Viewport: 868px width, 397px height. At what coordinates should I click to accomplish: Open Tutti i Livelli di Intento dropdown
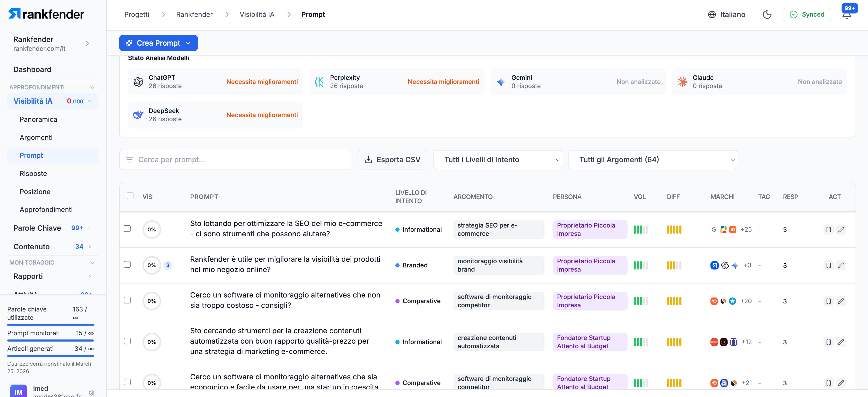click(497, 160)
